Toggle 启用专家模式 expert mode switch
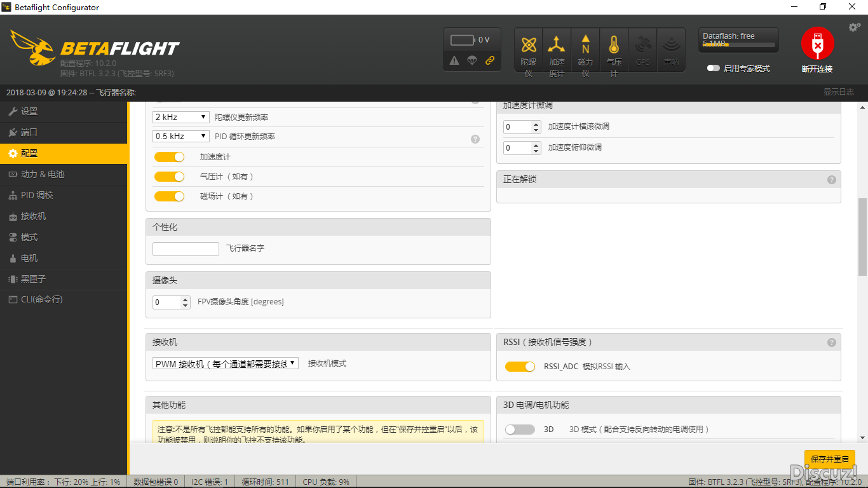This screenshot has height=488, width=868. [x=714, y=68]
